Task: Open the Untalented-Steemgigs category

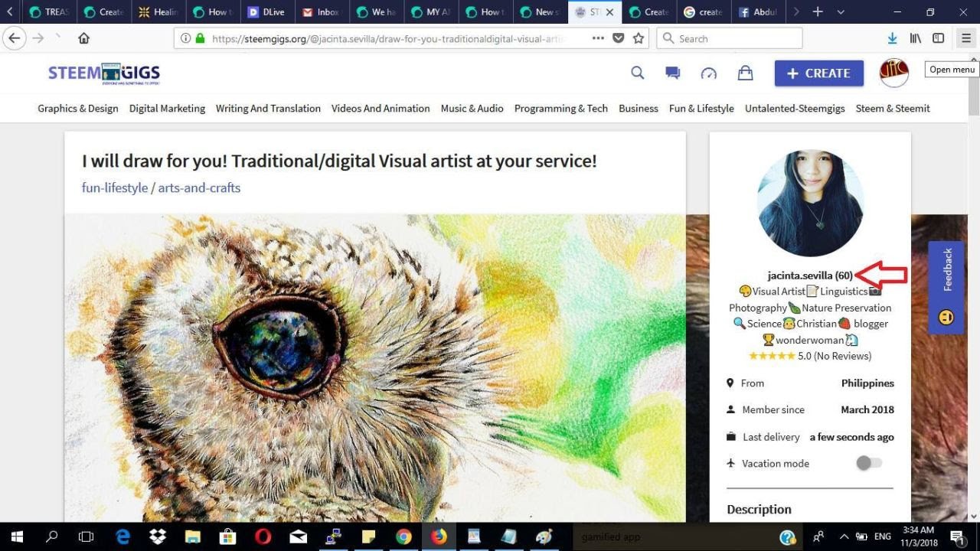Action: point(795,108)
